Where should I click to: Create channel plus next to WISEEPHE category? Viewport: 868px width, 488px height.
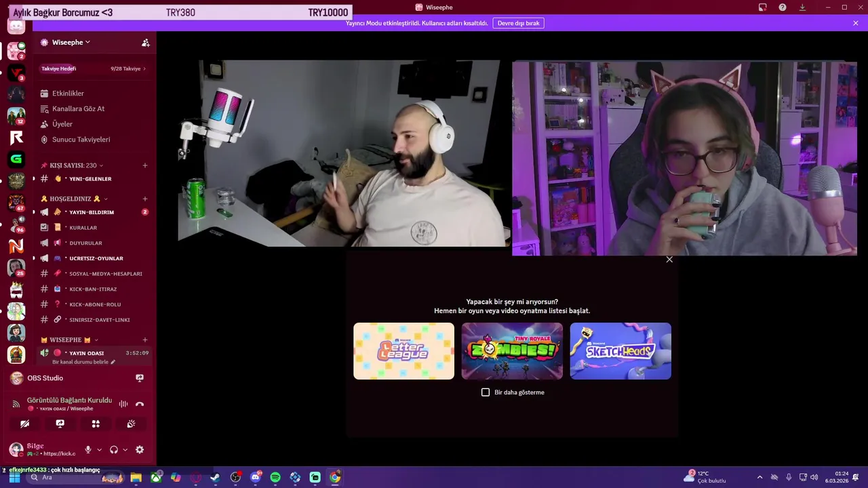pyautogui.click(x=145, y=340)
